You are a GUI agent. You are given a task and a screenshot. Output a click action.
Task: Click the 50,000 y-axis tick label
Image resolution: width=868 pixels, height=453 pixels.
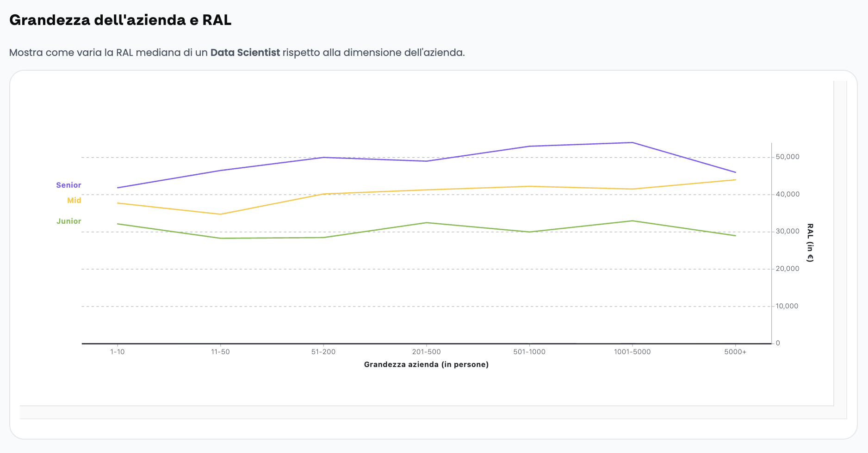(787, 157)
